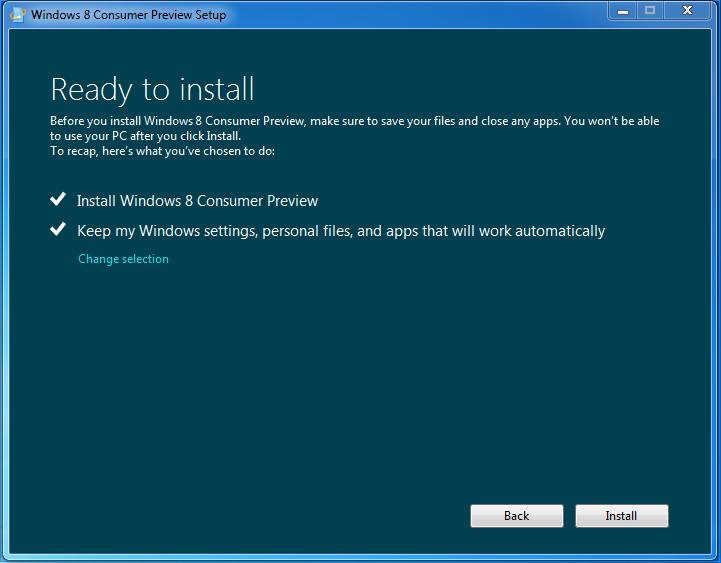Click the setup icon in title bar
This screenshot has height=563, width=721.
pyautogui.click(x=17, y=15)
